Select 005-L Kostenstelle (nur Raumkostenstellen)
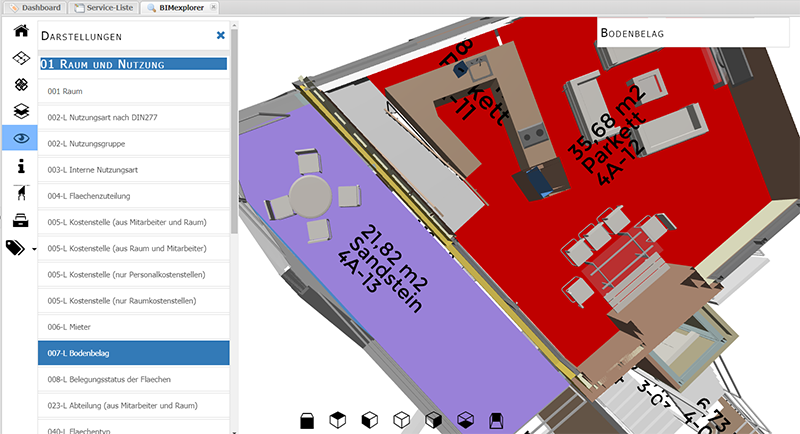Screen dimensions: 800x434 click(x=134, y=301)
